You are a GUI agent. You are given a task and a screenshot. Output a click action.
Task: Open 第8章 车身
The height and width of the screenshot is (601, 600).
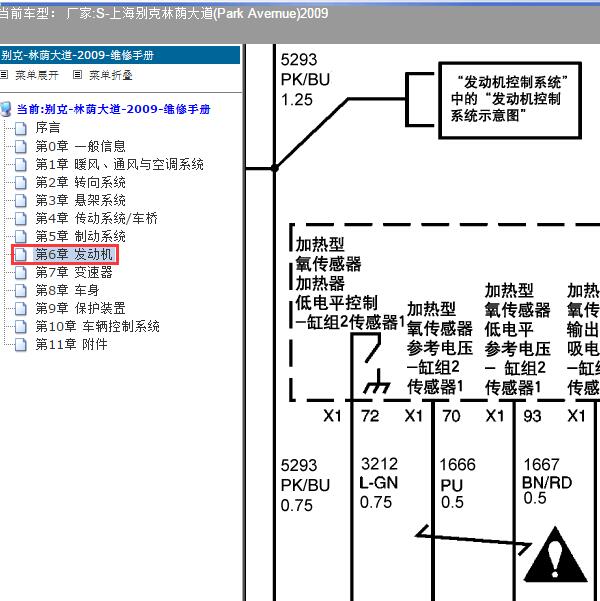(x=67, y=290)
